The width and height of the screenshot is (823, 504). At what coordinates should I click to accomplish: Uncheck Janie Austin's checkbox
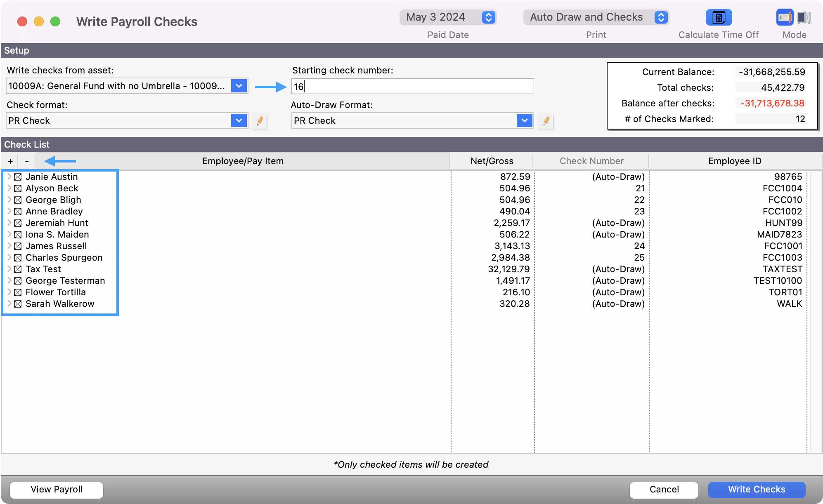pyautogui.click(x=18, y=177)
